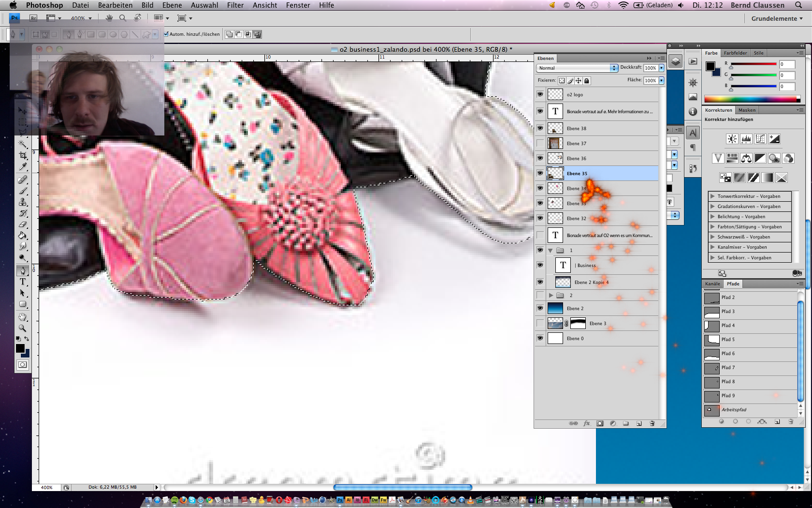
Task: Delete layer using Ebenen trash icon
Action: pos(652,423)
